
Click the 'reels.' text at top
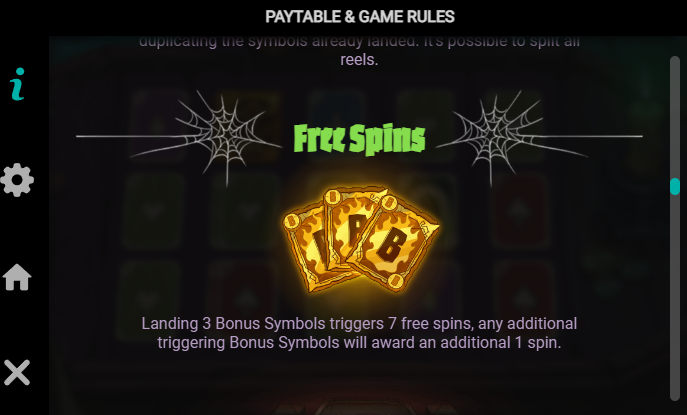tap(359, 60)
